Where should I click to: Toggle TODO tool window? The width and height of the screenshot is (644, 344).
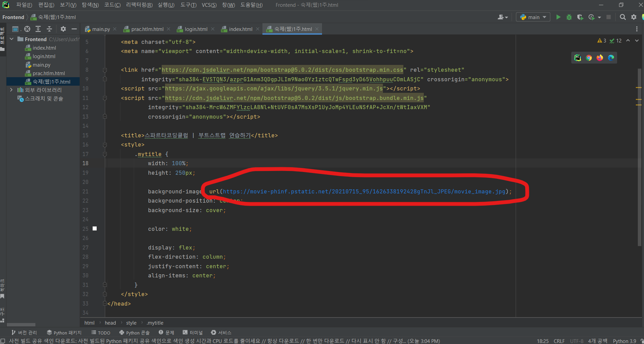101,332
